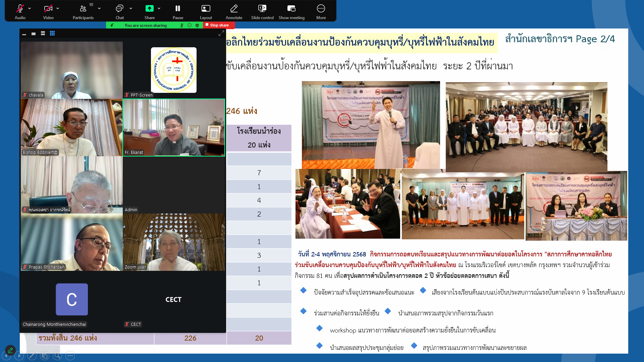Click the red Stop share button

click(x=219, y=25)
